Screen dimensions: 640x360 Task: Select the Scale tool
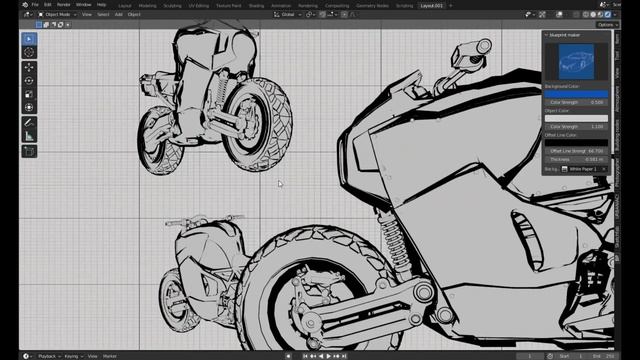(x=29, y=94)
